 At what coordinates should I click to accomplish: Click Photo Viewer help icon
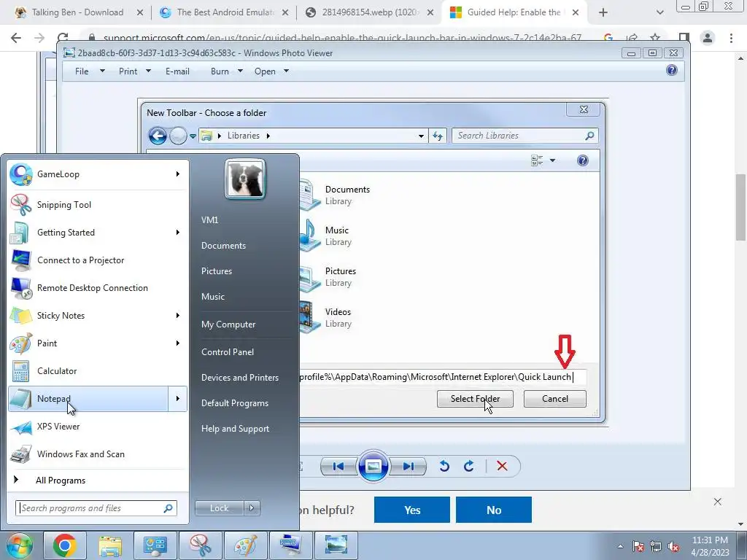tap(672, 71)
